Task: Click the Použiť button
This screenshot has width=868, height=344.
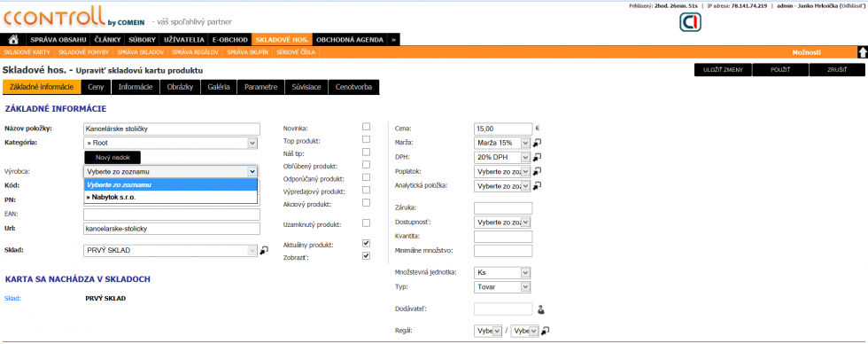Action: pos(780,70)
